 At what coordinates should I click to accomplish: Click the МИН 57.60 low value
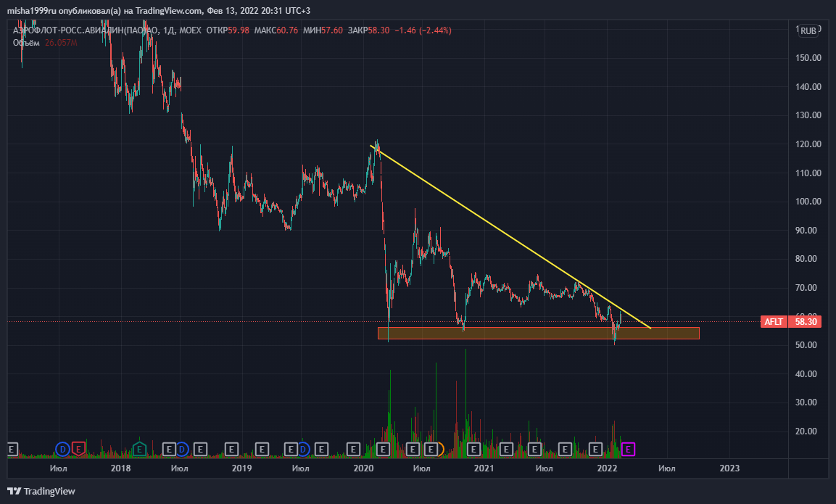323,30
